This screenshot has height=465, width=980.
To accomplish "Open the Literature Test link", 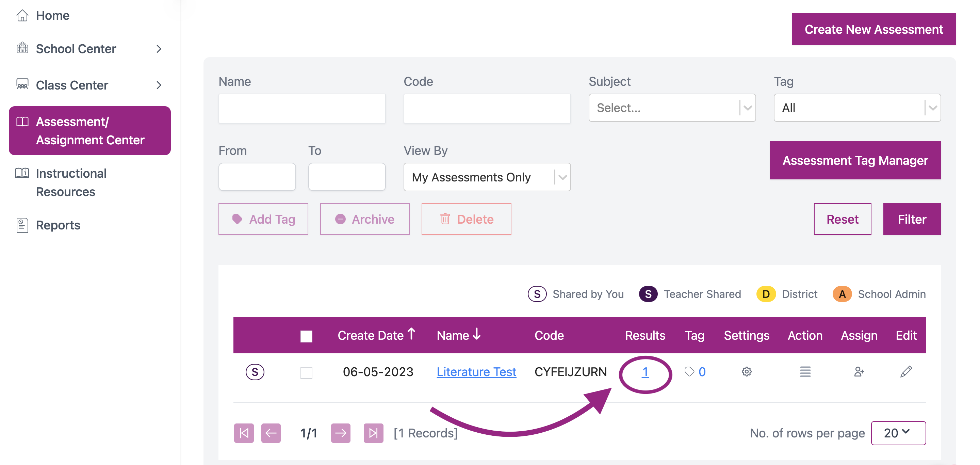I will click(x=476, y=371).
